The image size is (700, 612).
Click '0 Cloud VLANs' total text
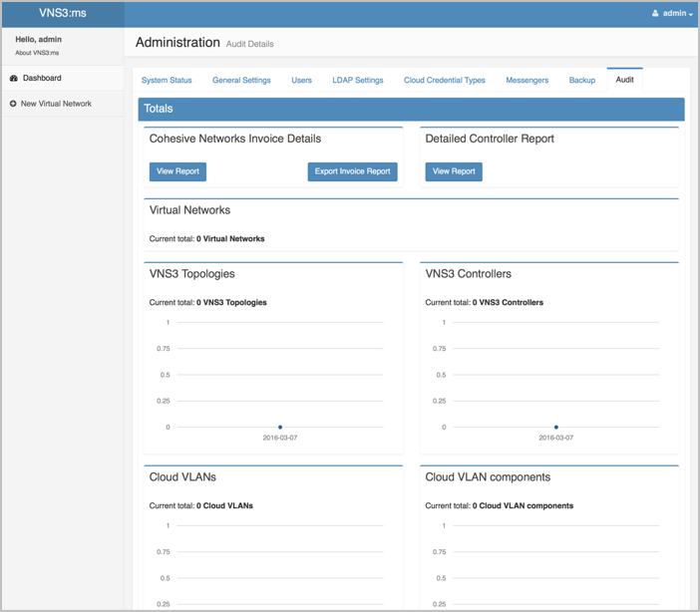224,505
